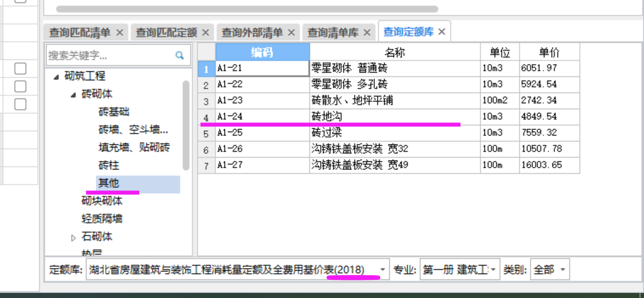This screenshot has width=644, height=298.
Task: Close the 查询匹配清单 tab
Action: pos(120,32)
